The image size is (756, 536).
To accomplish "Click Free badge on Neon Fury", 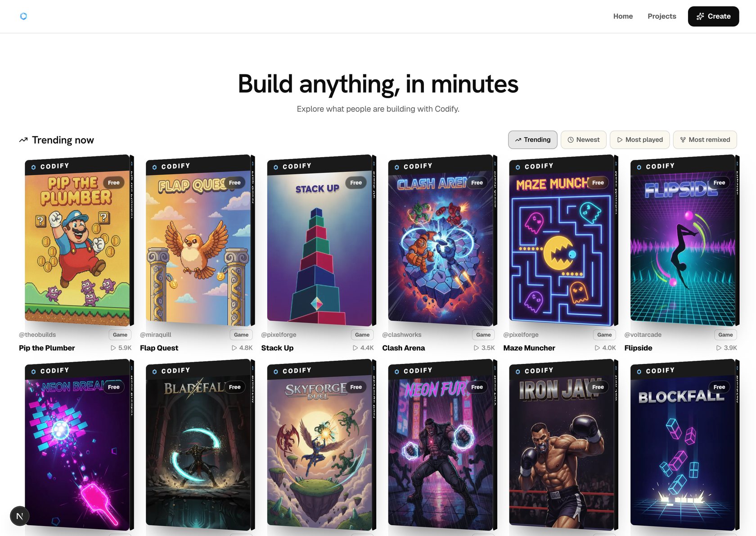I will pyautogui.click(x=477, y=387).
